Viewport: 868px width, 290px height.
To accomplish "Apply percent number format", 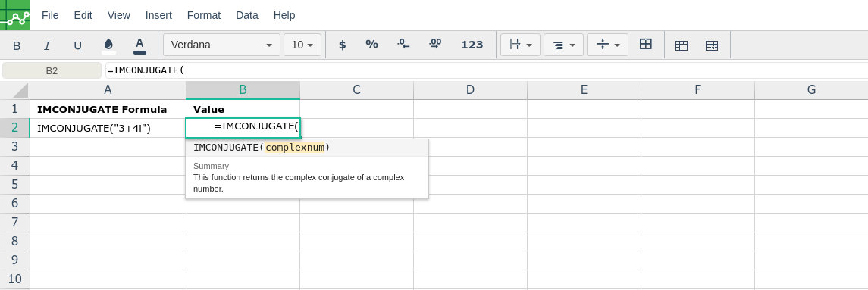I will click(371, 45).
